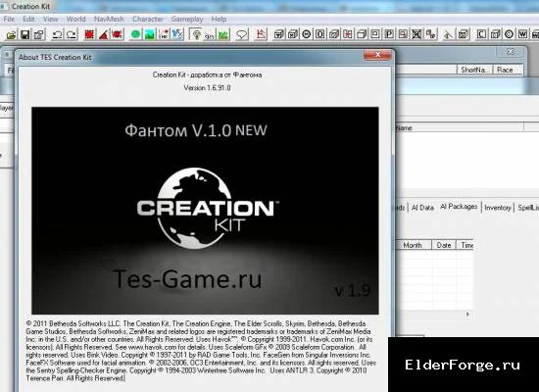Click the green circle toolbar icon
The height and width of the screenshot is (392, 539).
tap(136, 34)
